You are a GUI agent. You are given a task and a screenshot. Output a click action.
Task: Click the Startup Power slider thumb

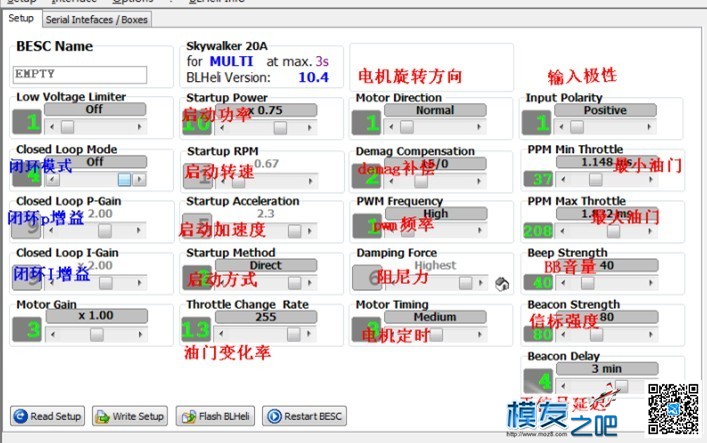(280, 128)
